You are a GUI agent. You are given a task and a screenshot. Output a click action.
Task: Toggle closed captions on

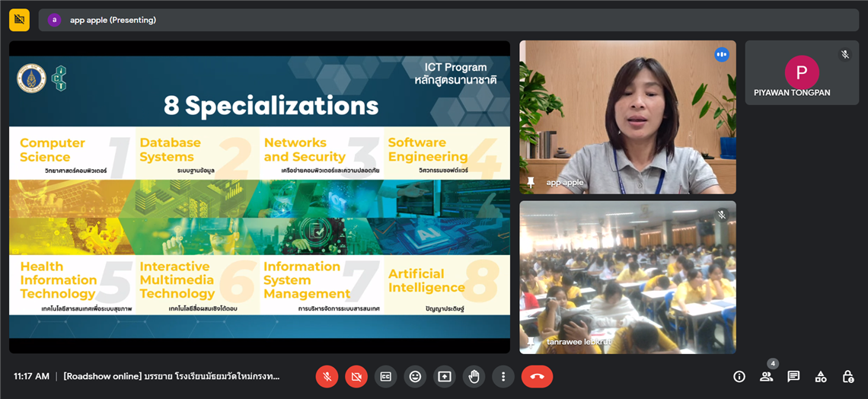pyautogui.click(x=385, y=376)
